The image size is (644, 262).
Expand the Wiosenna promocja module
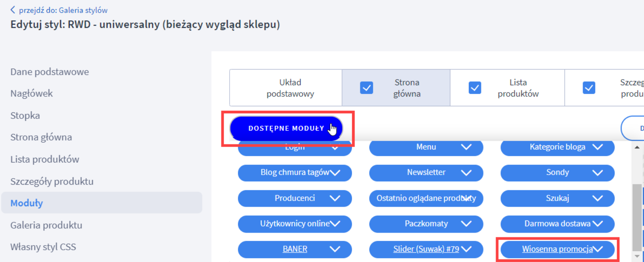click(x=557, y=249)
